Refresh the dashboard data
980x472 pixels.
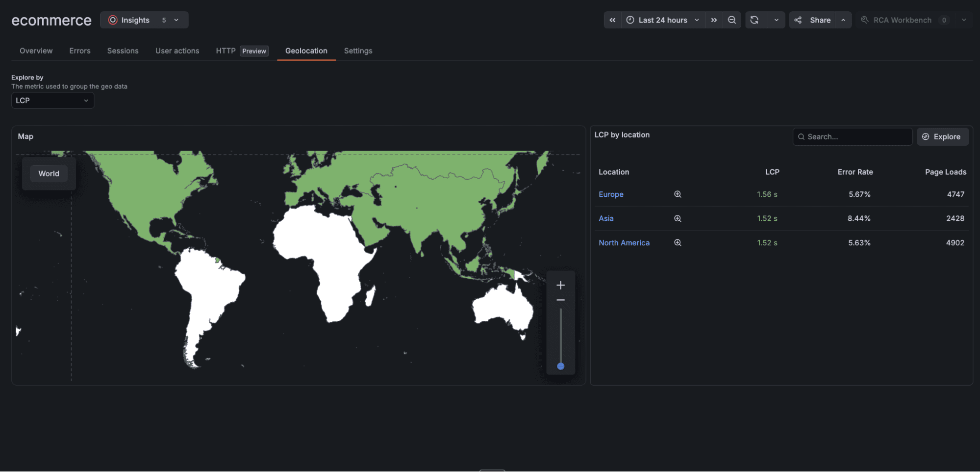[754, 20]
